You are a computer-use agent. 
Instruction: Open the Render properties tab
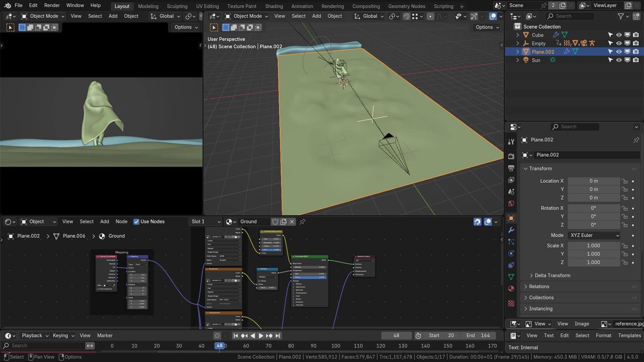[x=511, y=156]
